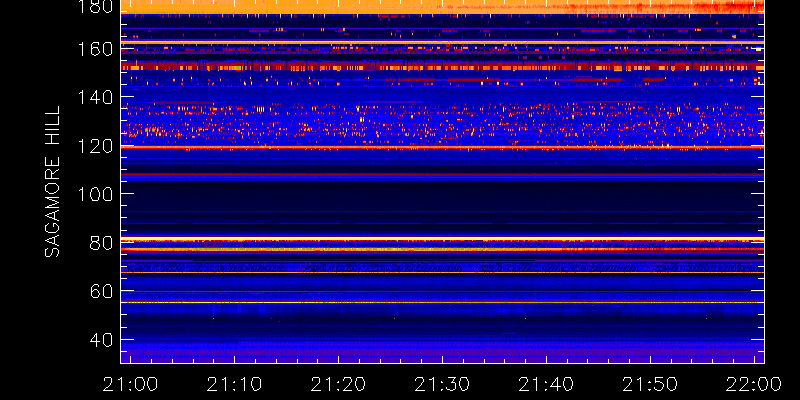The height and width of the screenshot is (400, 800).
Task: Click the 120 frequency axis label
Action: [x=94, y=146]
